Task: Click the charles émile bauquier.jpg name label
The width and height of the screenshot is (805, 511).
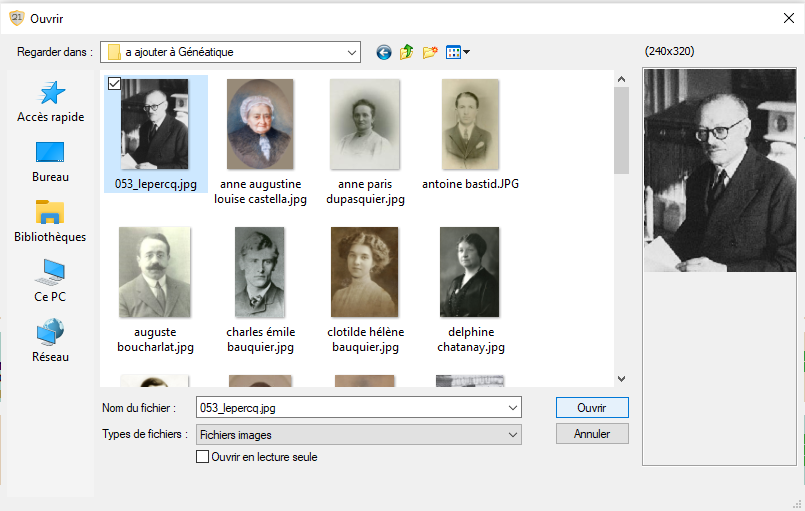Action: pyautogui.click(x=261, y=339)
